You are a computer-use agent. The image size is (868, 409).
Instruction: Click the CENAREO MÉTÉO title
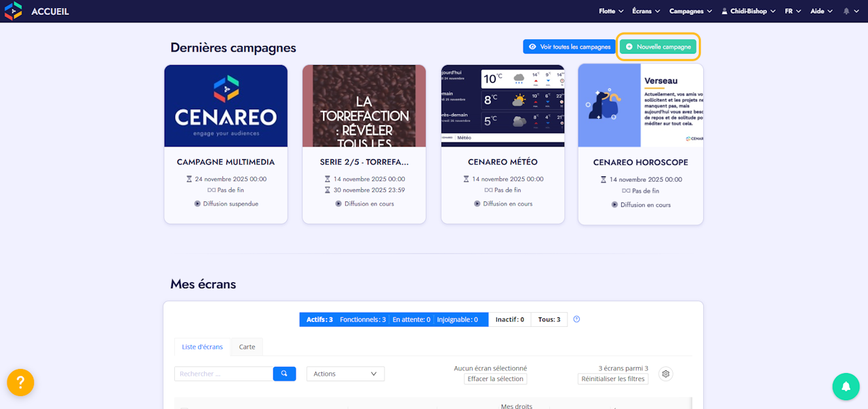[x=502, y=162]
